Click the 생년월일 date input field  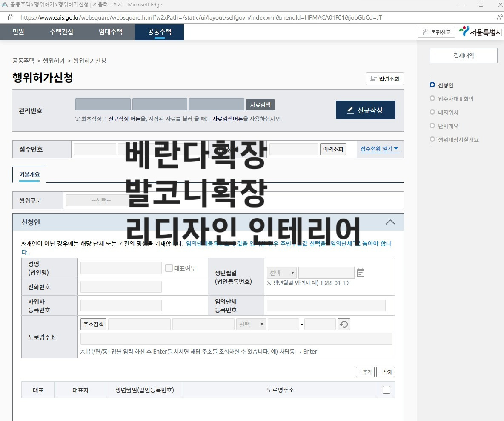326,273
